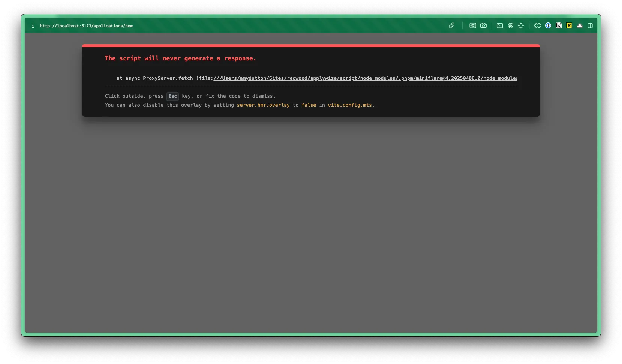Click the localhost URL address field

point(86,26)
